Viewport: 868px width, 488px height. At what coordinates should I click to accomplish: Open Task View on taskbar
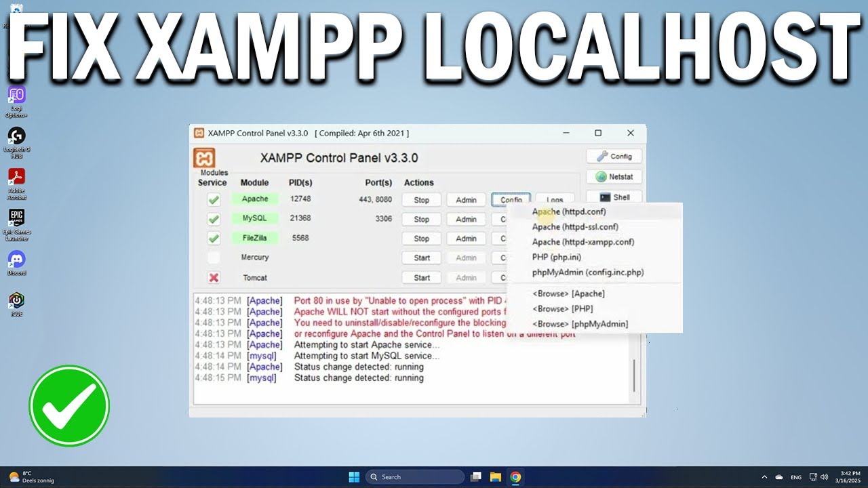(x=476, y=476)
